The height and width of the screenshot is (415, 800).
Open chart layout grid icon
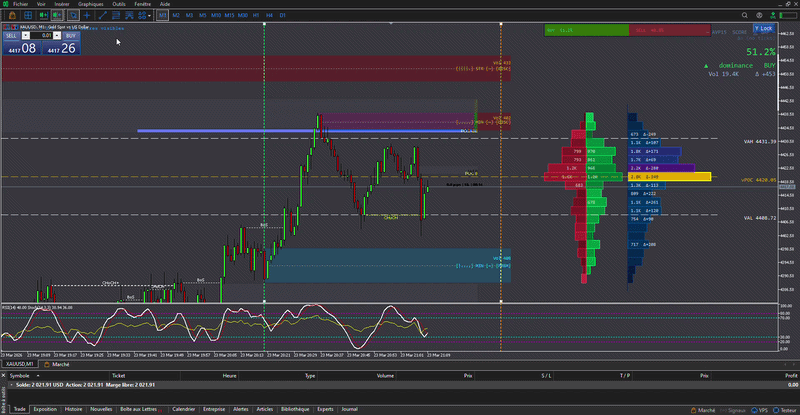pyautogui.click(x=28, y=15)
